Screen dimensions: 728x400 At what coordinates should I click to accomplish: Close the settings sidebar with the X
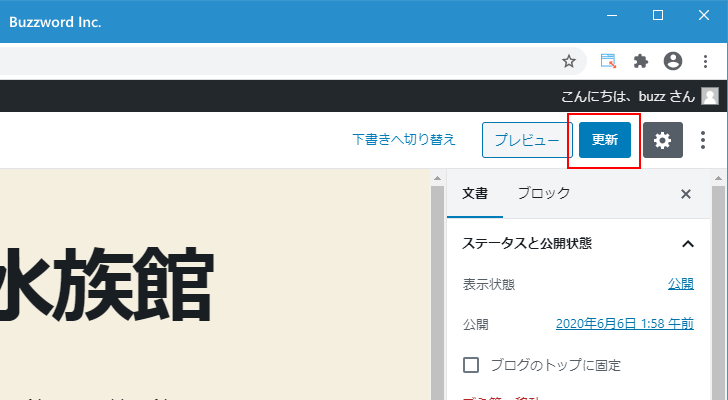(x=686, y=194)
